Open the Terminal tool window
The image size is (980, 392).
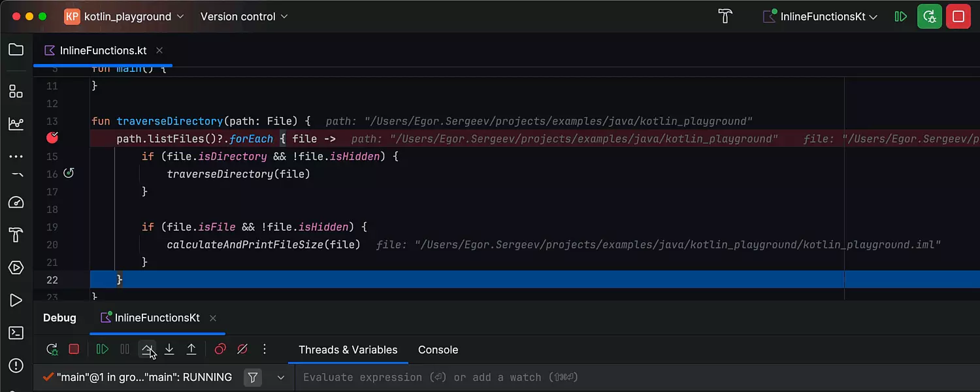click(16, 333)
